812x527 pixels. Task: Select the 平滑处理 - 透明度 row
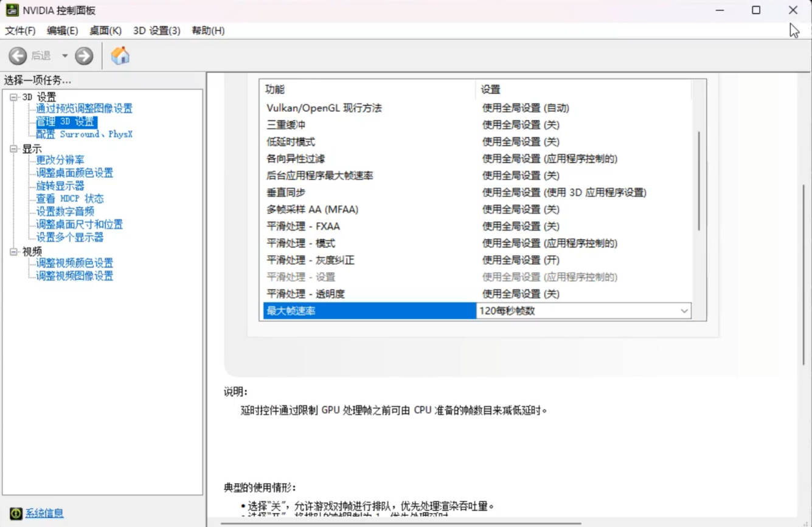[x=477, y=294]
